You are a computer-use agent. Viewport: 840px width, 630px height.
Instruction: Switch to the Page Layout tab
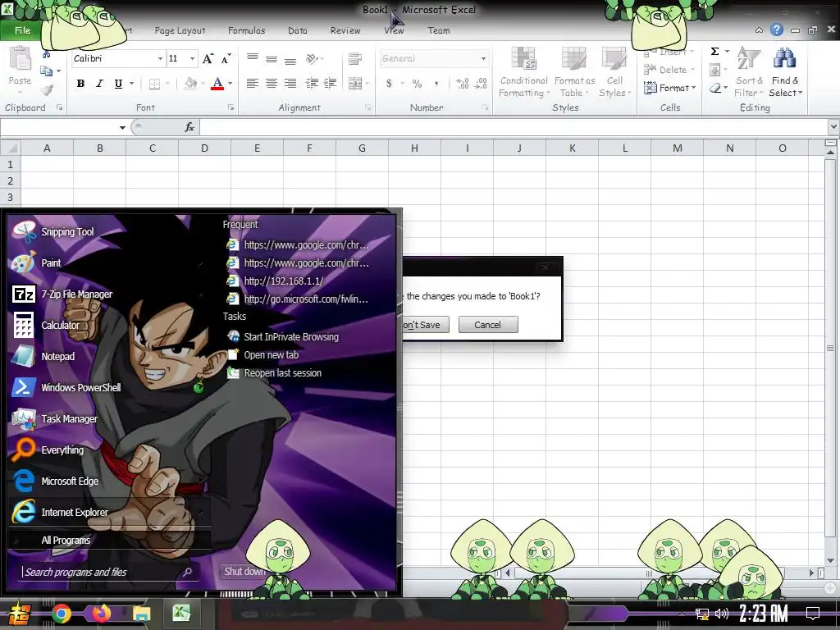click(180, 30)
